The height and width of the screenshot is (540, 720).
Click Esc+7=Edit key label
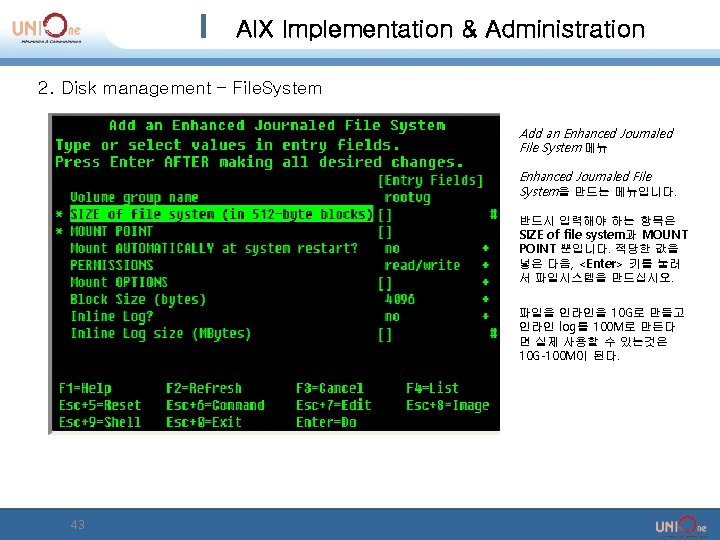point(333,405)
